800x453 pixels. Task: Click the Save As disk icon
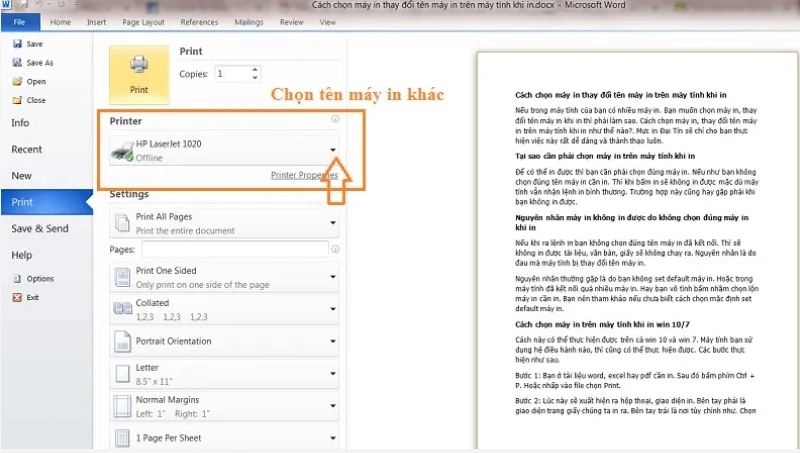coord(17,63)
